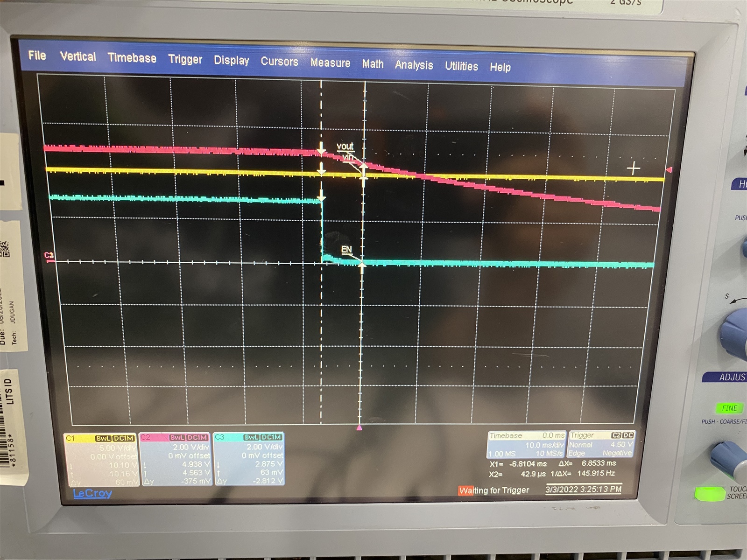Click the trigger level marker at right edge
Viewport: 747px width, 560px height.
669,170
